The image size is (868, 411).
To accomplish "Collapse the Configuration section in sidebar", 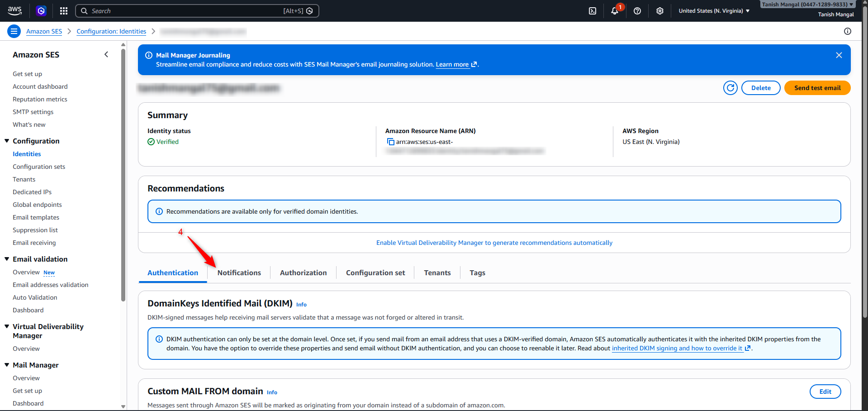I will (x=7, y=141).
